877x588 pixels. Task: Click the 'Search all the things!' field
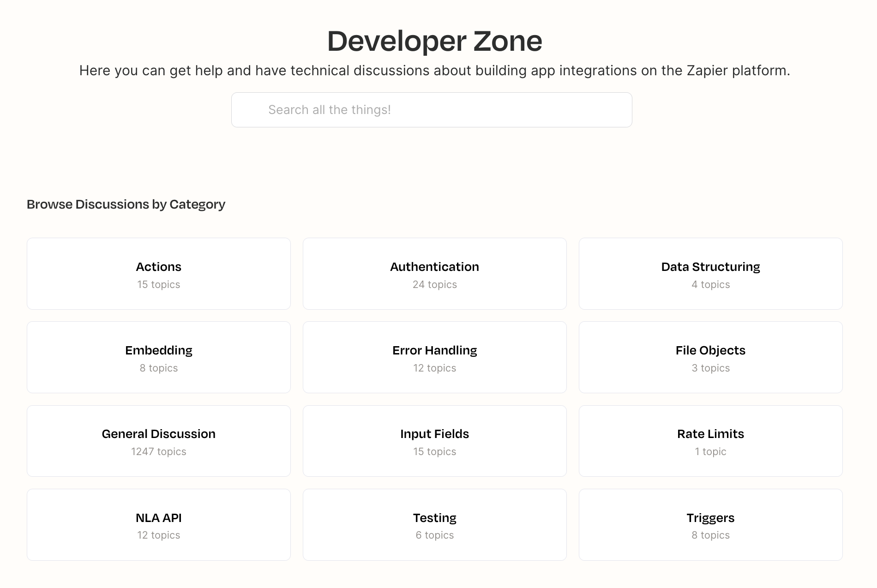point(432,110)
